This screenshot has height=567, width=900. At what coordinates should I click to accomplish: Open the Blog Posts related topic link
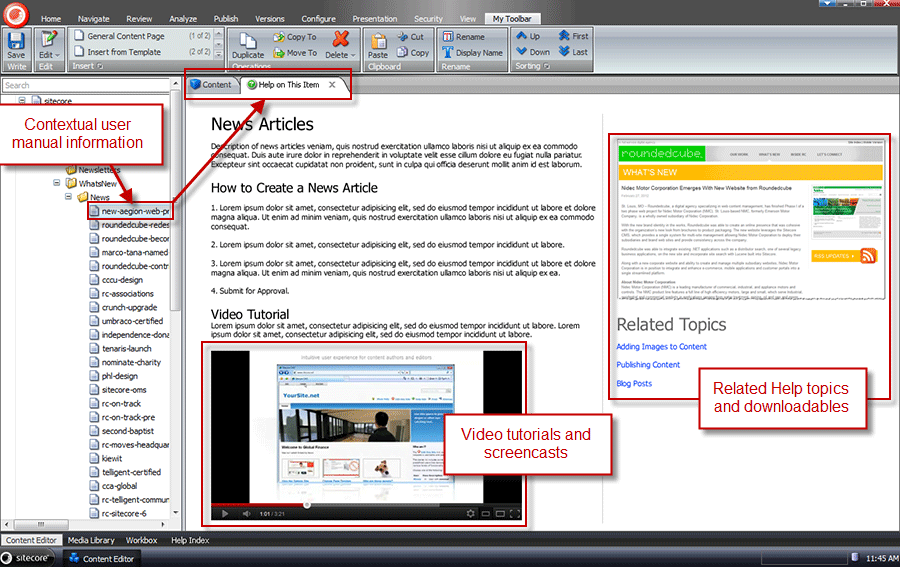[634, 383]
